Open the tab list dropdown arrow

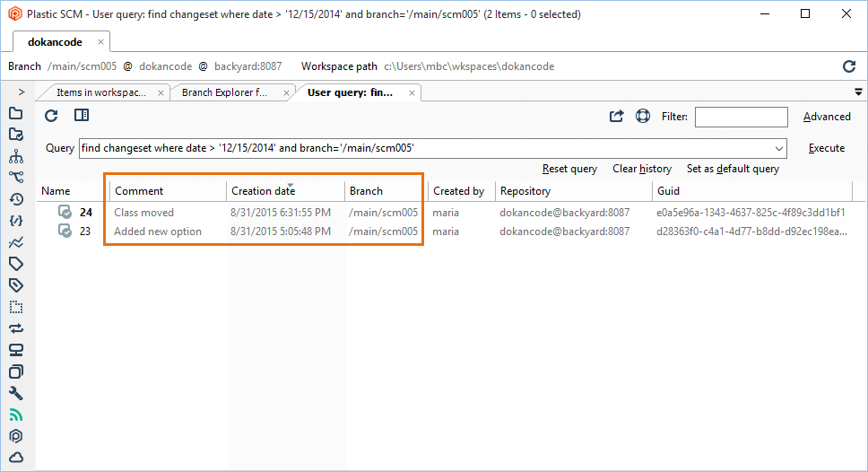858,92
